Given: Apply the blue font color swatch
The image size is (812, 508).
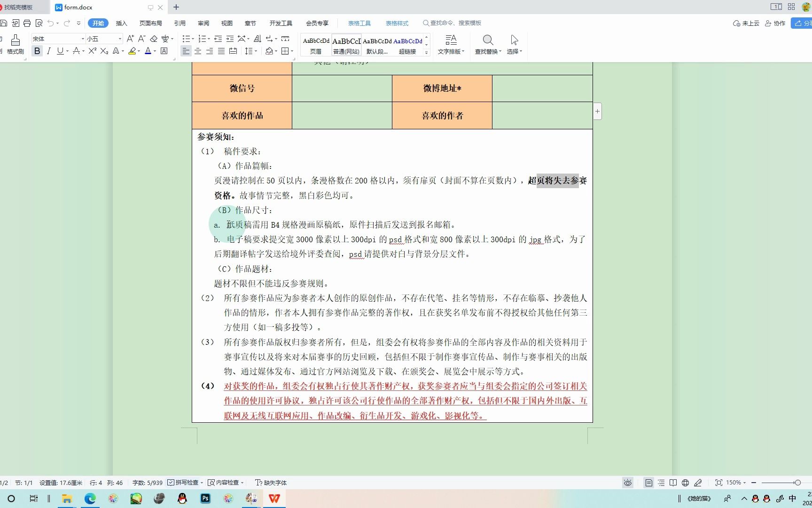Looking at the screenshot, I should [148, 51].
